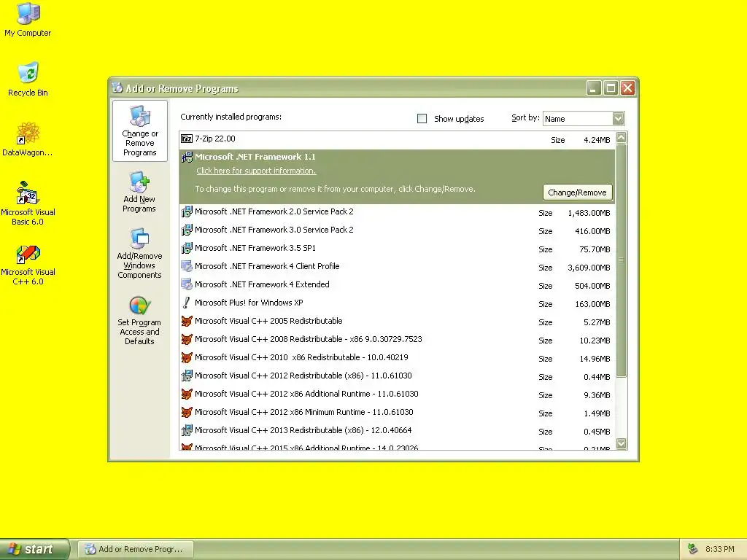Open the My Computer desktop icon
Screen dimensions: 747x560
(28, 19)
